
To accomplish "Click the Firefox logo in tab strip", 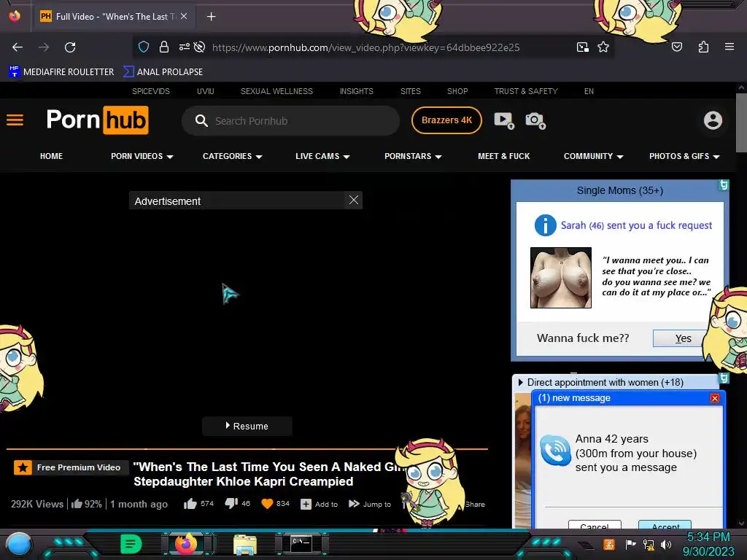I will 15,16.
